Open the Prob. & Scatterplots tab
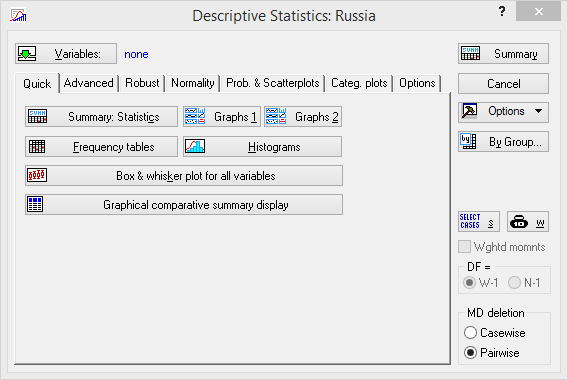568x380 pixels. tap(273, 83)
